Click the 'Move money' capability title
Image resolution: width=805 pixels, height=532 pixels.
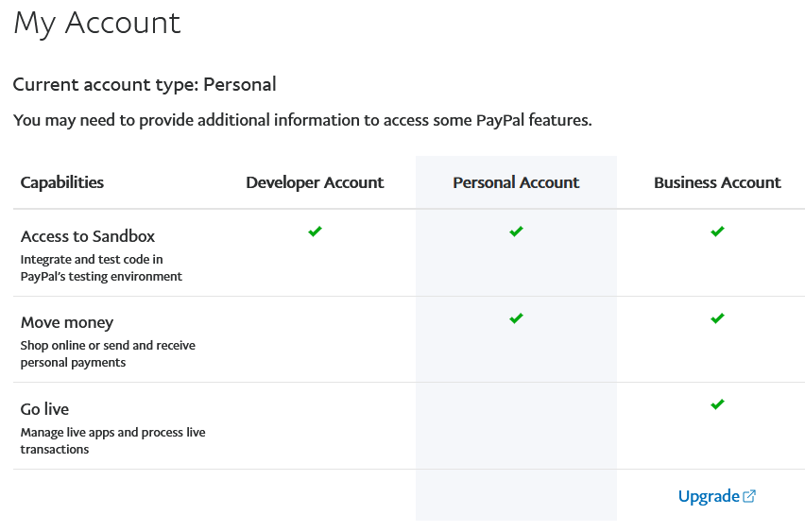pos(67,323)
